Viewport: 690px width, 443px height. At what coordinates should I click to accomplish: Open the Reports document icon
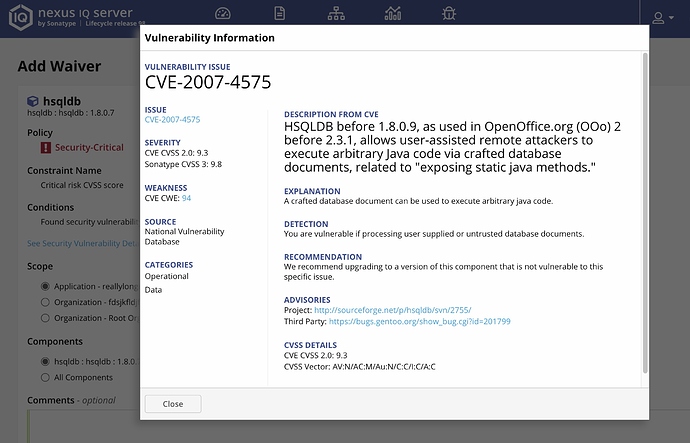(x=279, y=13)
